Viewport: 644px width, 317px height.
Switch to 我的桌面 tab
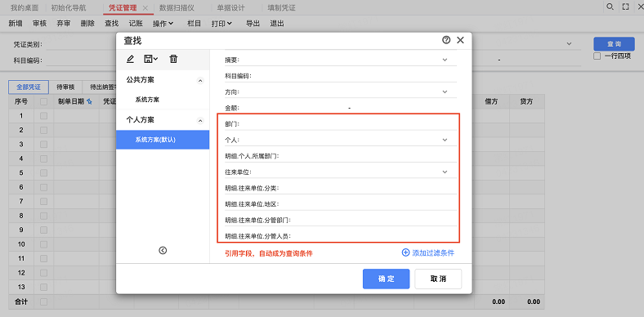point(25,8)
